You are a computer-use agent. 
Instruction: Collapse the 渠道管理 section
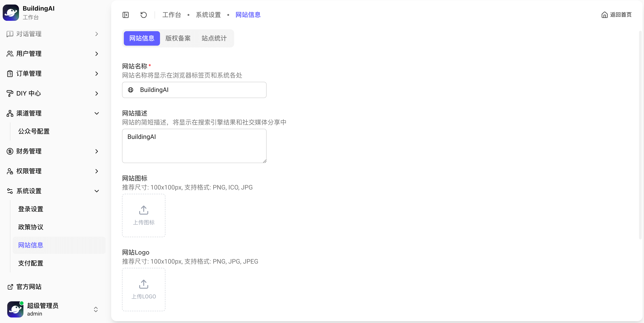point(96,113)
